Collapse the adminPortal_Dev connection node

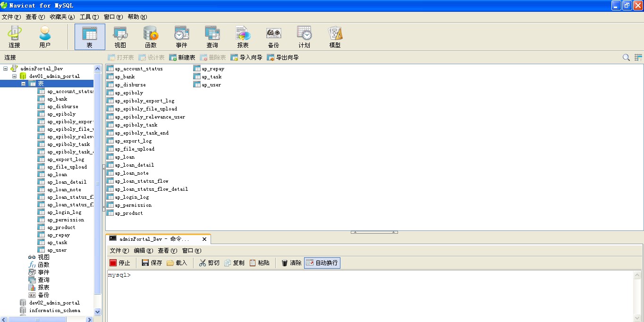tap(6, 68)
